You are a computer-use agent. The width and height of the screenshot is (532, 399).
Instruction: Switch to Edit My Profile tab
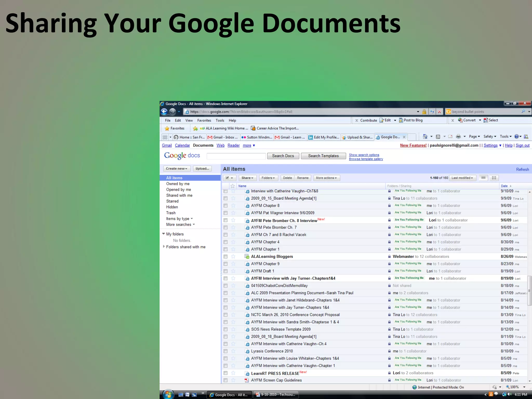coord(324,137)
